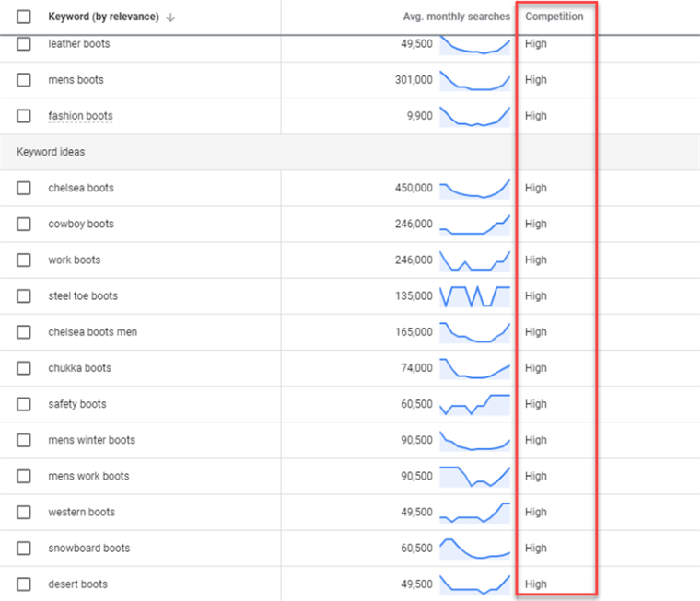Check the western boots row checkbox
This screenshot has width=700, height=601.
coord(24,513)
